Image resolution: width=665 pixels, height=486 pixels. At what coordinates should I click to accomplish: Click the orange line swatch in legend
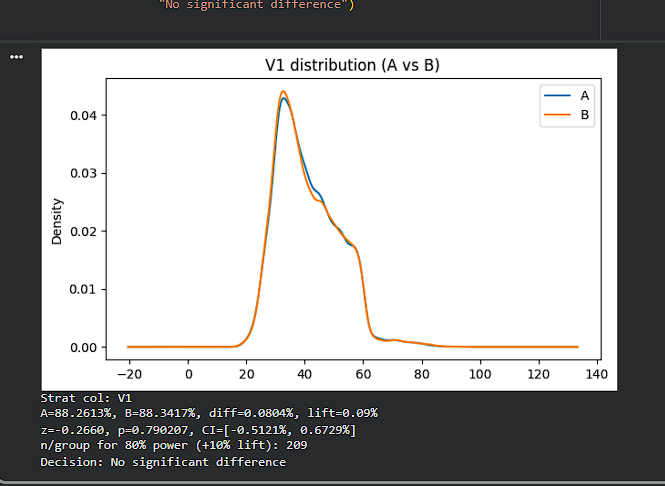[557, 115]
